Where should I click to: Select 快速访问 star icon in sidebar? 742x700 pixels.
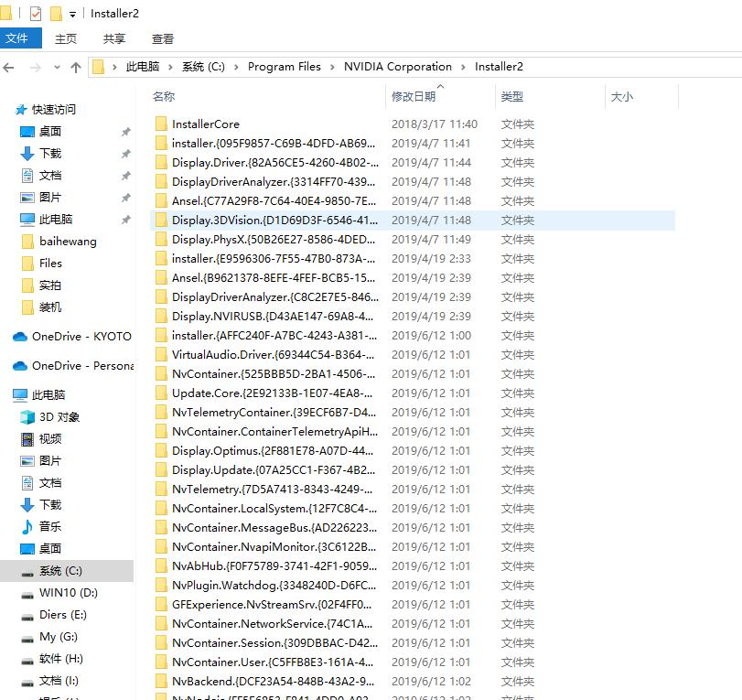(x=21, y=110)
